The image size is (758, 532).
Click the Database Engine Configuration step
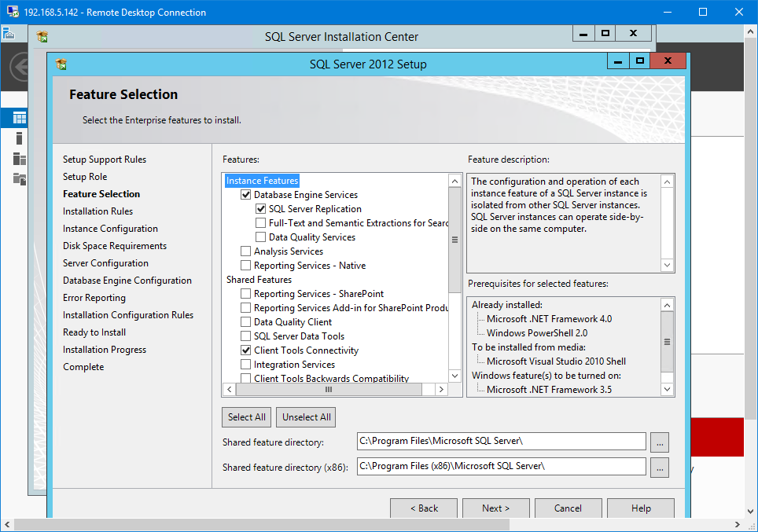click(127, 281)
